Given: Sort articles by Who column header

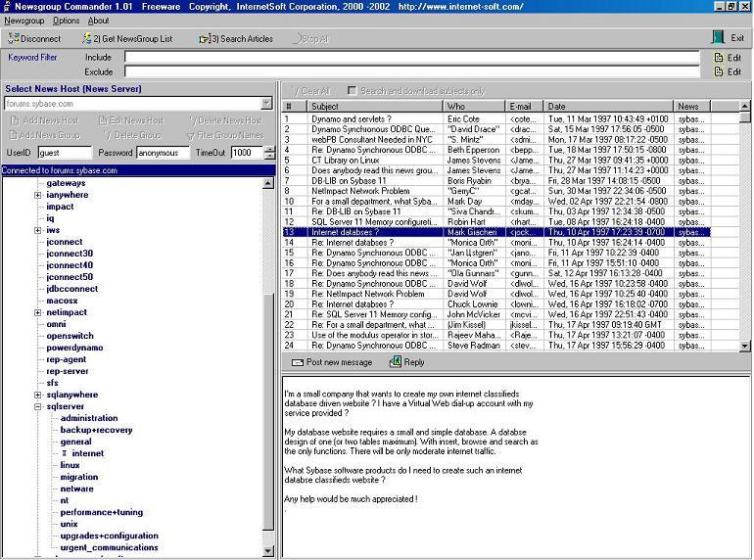Looking at the screenshot, I should click(x=474, y=107).
